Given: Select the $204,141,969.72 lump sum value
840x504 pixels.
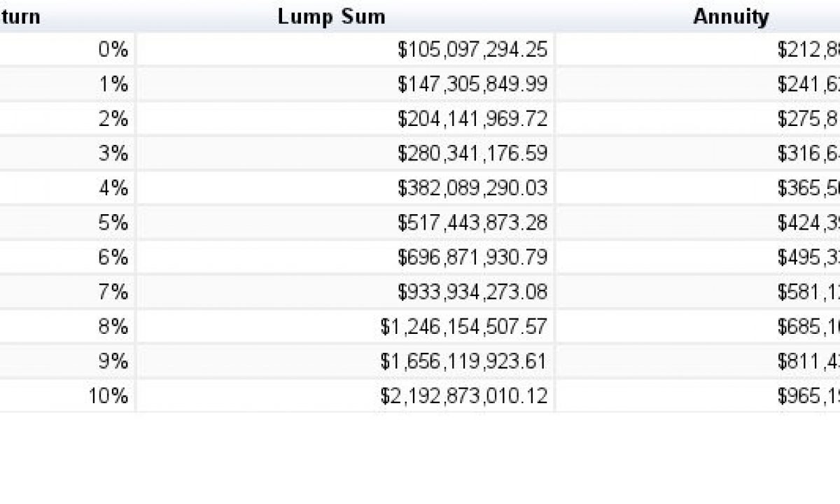Looking at the screenshot, I should point(472,119).
